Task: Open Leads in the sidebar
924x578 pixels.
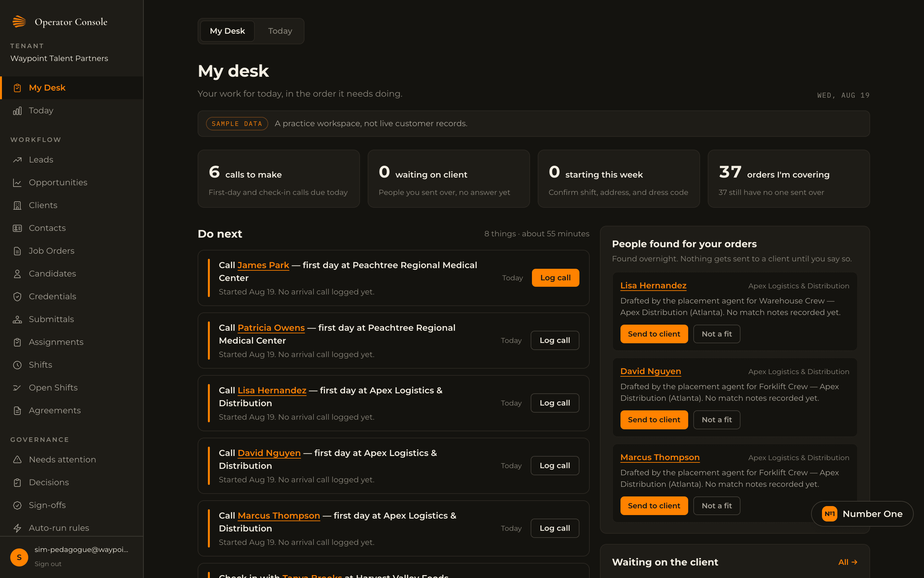Action: [x=72, y=160]
